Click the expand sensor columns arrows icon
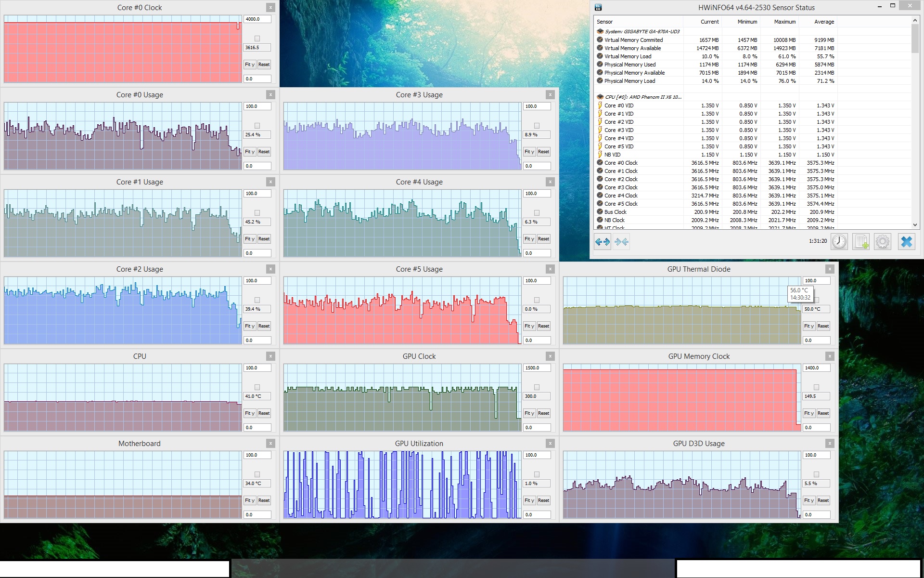The image size is (924, 578). (x=602, y=242)
